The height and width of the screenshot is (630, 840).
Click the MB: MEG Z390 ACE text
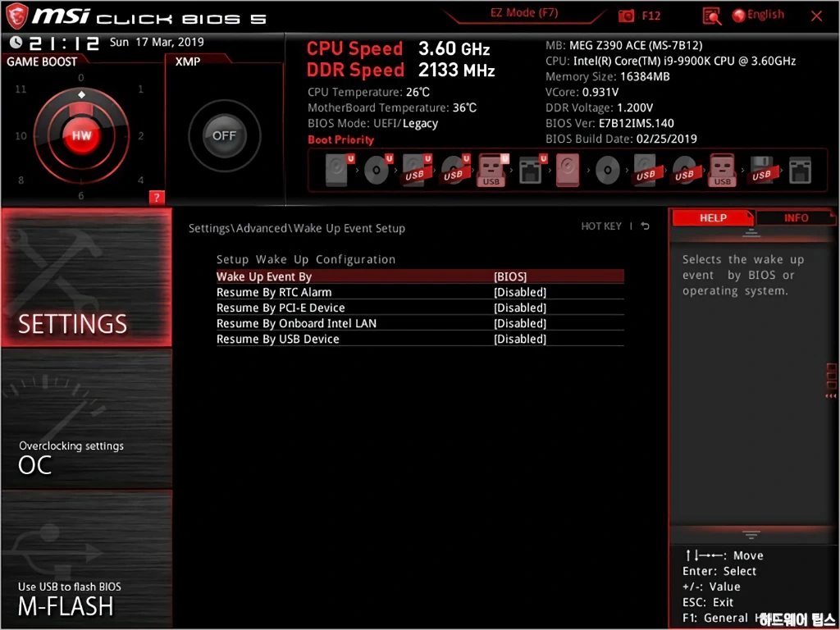click(x=624, y=46)
